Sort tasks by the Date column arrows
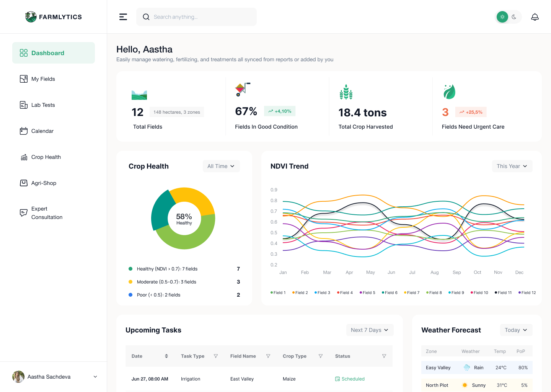 166,356
